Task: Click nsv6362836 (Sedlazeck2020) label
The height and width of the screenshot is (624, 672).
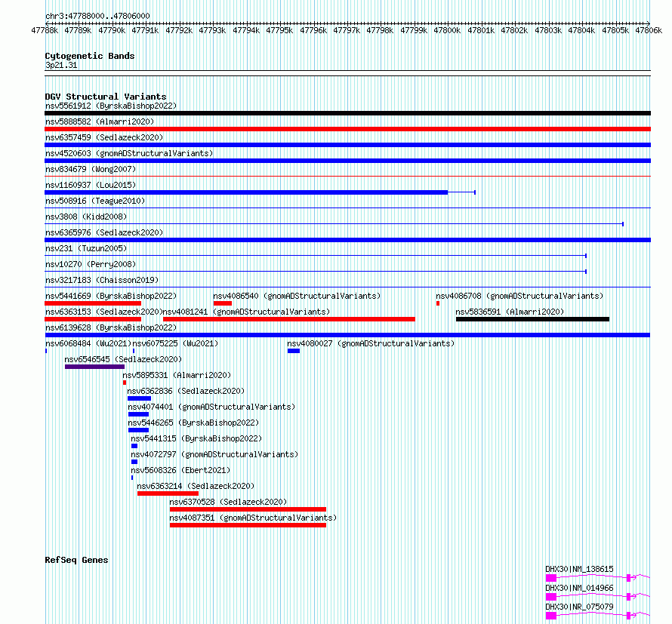Action: point(186,391)
